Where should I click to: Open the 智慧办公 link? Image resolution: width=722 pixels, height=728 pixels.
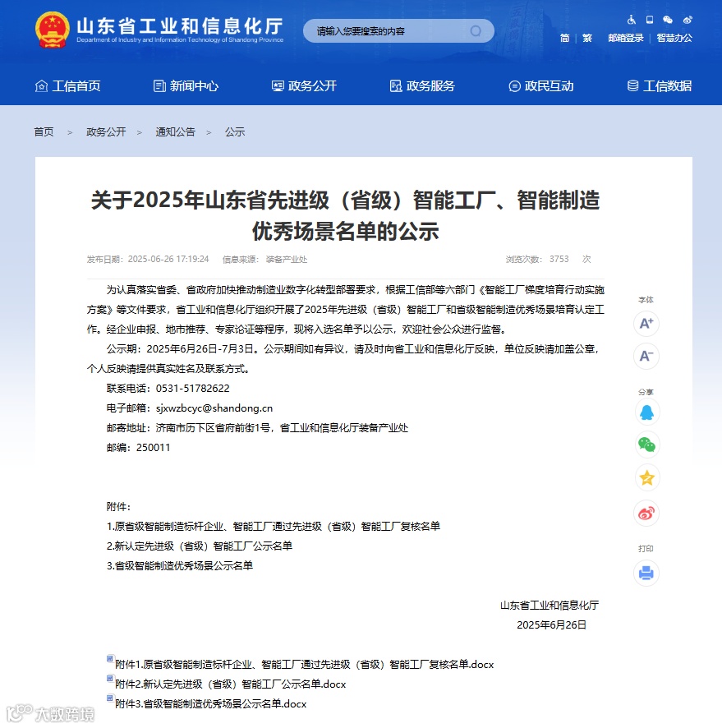coord(674,38)
